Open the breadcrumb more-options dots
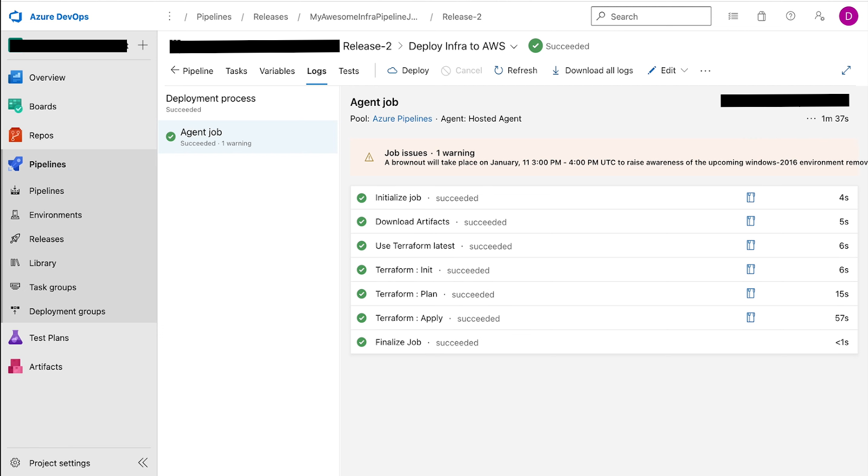Viewport: 868px width, 476px height. (x=170, y=17)
